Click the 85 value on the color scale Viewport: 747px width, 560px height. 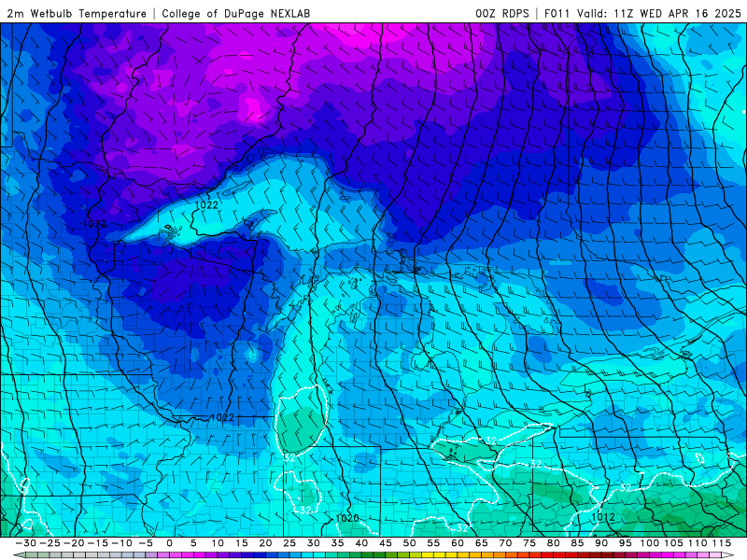(x=577, y=543)
